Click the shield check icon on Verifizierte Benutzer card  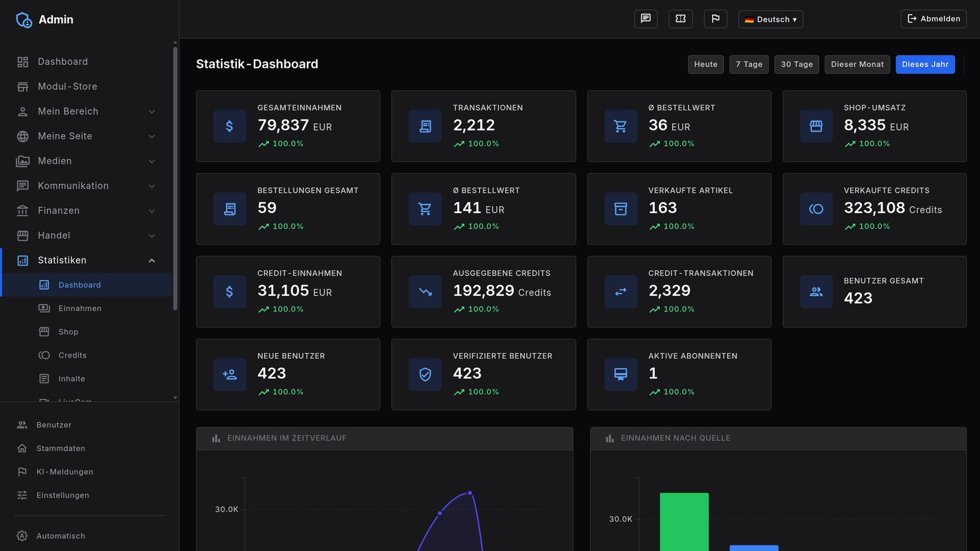coord(425,374)
